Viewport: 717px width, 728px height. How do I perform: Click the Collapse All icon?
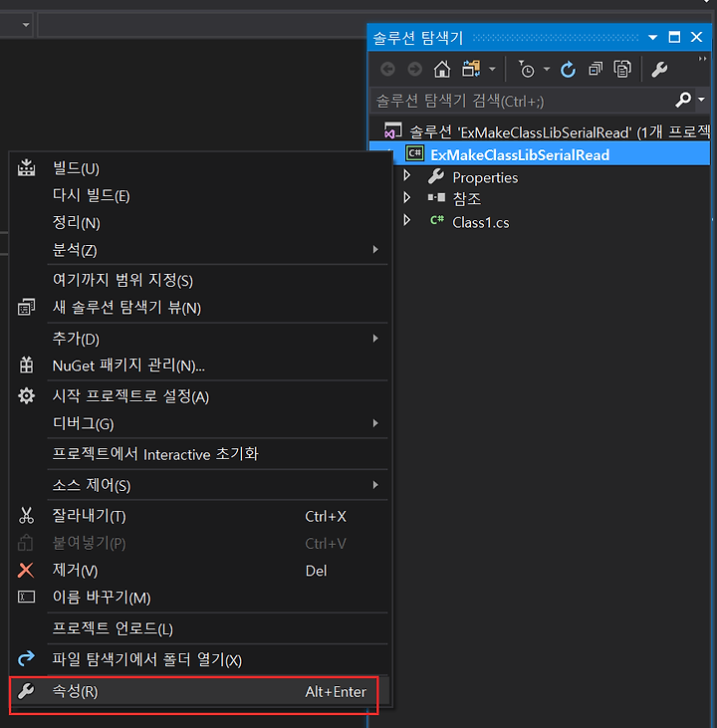(596, 69)
